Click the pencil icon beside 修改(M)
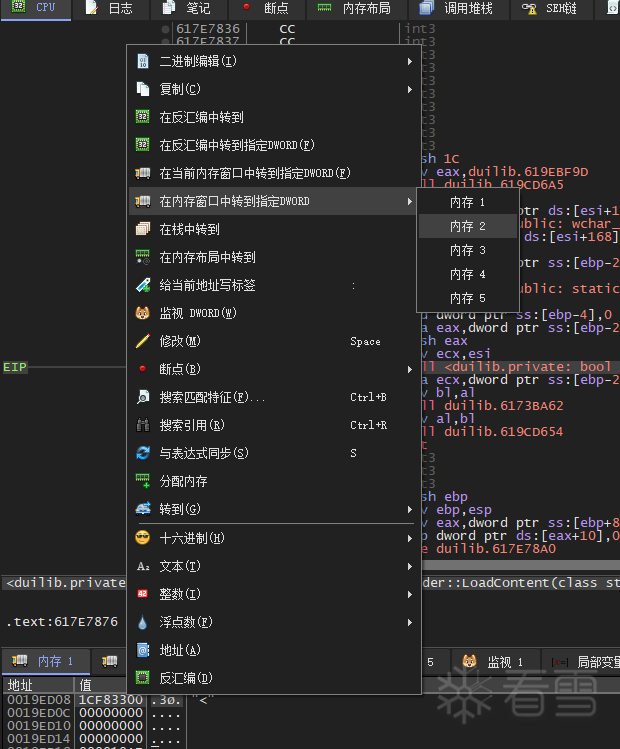620x749 pixels. pyautogui.click(x=142, y=341)
